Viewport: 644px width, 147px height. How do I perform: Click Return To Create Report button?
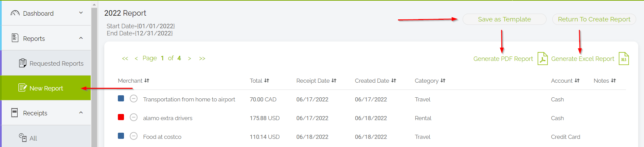594,19
